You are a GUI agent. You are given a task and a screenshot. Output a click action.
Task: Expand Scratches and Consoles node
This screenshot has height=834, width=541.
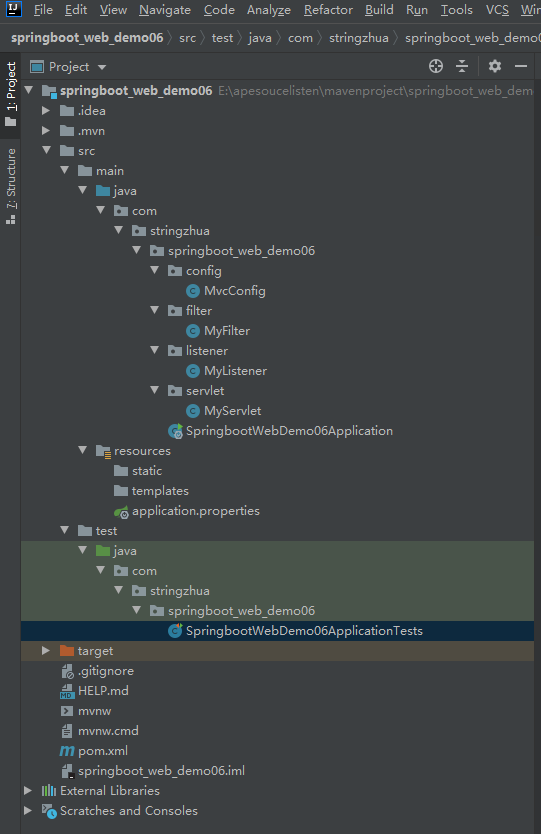[x=28, y=811]
